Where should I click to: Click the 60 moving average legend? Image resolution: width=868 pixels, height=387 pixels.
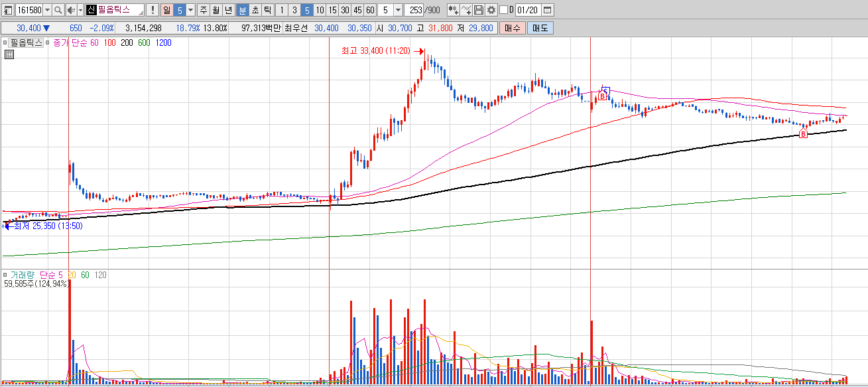(x=94, y=42)
